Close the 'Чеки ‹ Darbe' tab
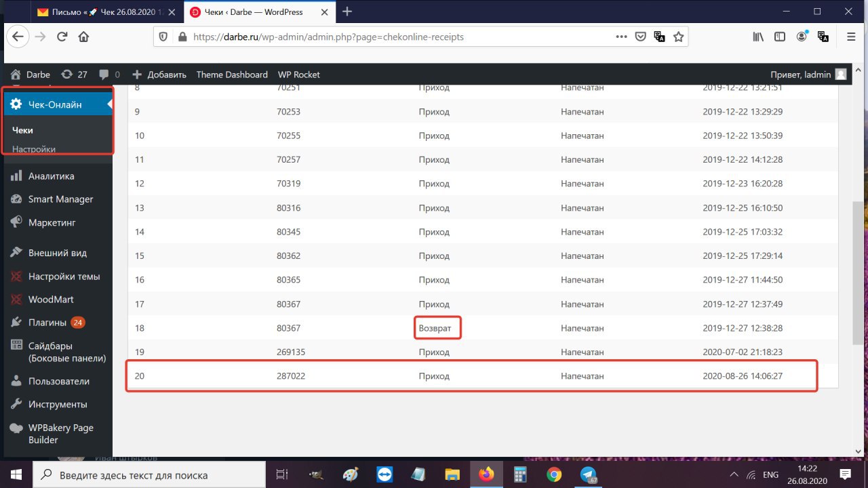Image resolution: width=868 pixels, height=488 pixels. point(323,12)
